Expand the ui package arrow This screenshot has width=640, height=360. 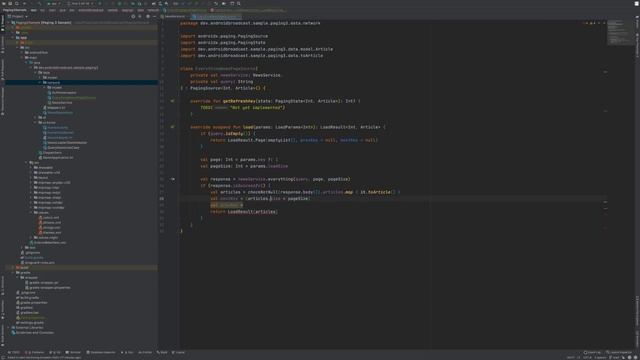[x=36, y=118]
